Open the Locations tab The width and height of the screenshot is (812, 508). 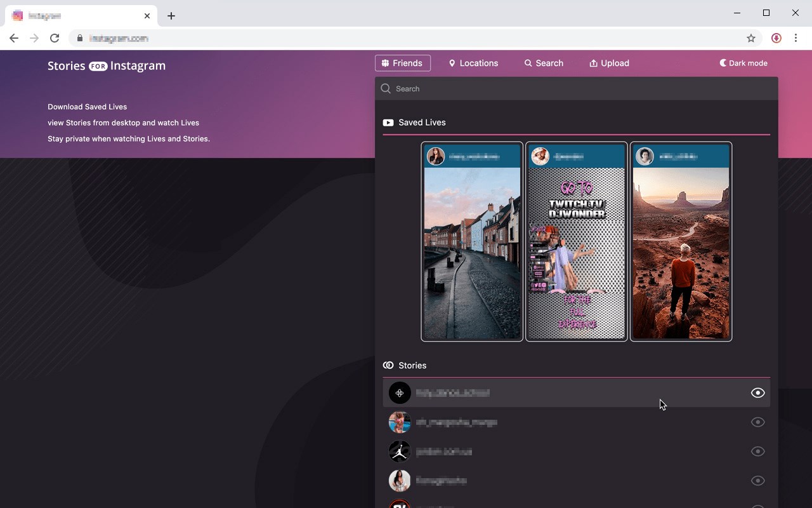coord(473,63)
